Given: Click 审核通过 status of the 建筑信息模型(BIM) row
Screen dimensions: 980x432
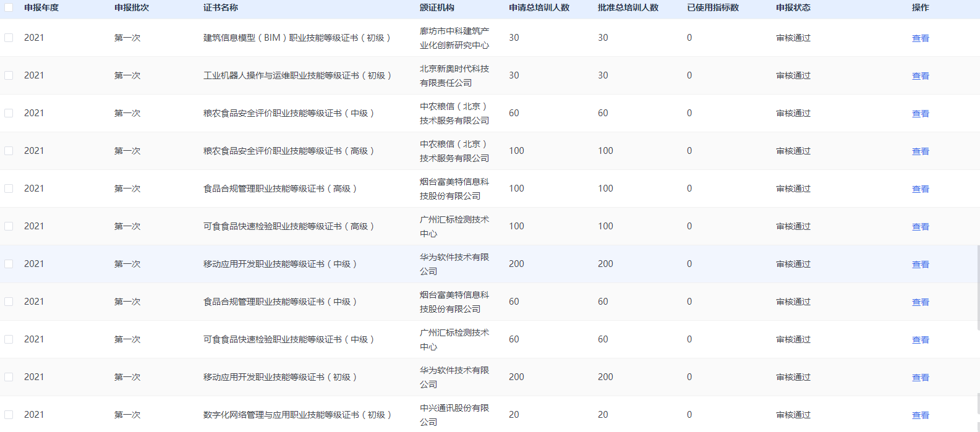Looking at the screenshot, I should (x=793, y=38).
